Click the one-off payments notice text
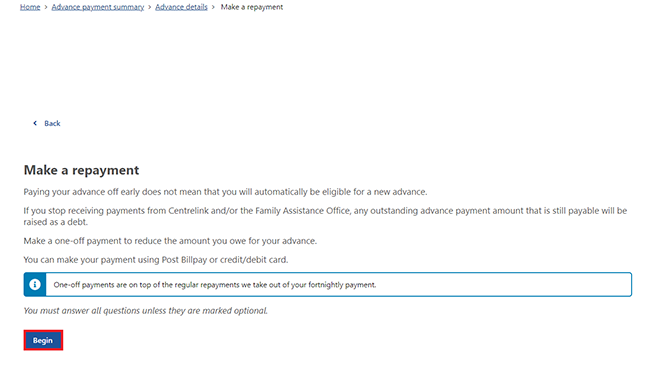This screenshot has width=650, height=367. (215, 285)
